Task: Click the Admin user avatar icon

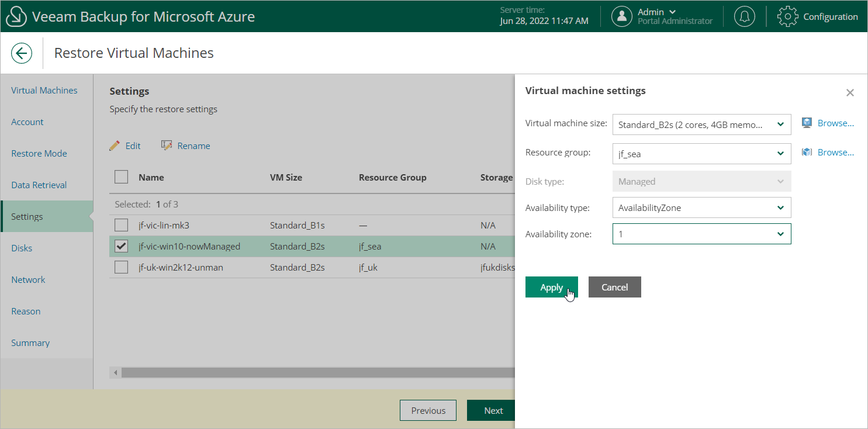Action: pos(621,16)
